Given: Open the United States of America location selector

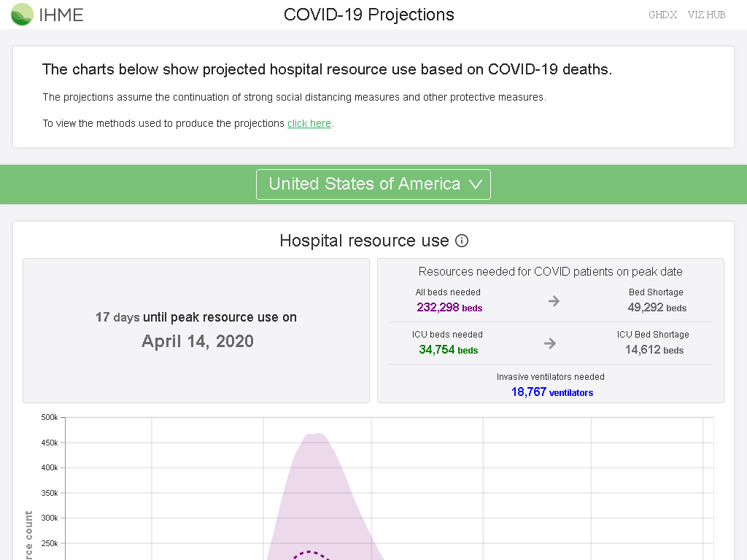Looking at the screenshot, I should click(373, 184).
